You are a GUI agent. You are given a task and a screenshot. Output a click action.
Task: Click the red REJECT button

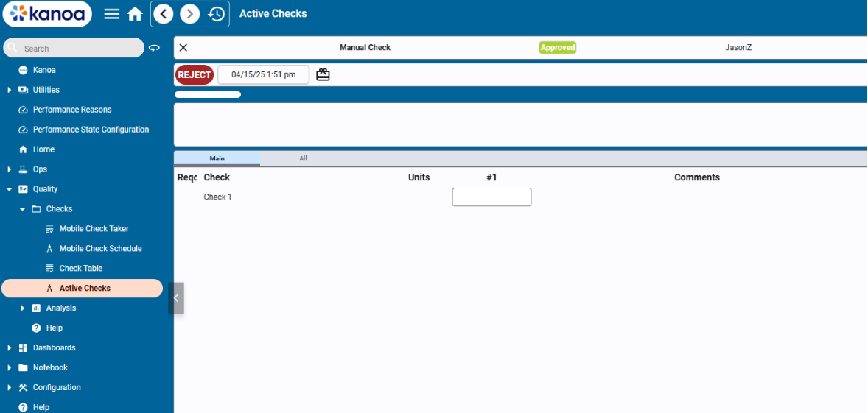click(x=195, y=74)
